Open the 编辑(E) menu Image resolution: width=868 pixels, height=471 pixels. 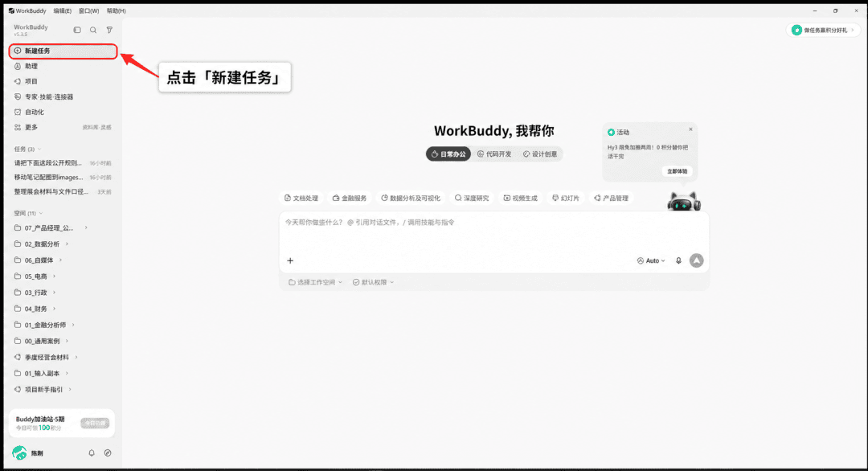(x=62, y=10)
